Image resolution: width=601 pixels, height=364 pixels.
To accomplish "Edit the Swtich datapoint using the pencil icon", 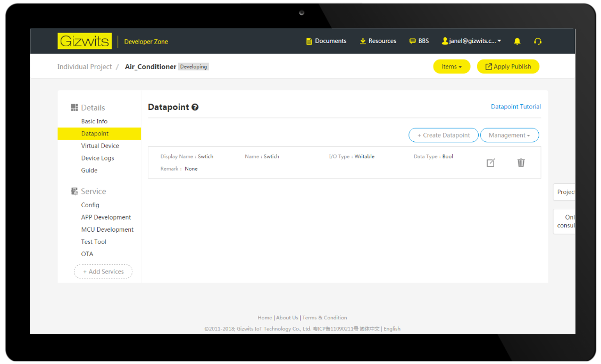I will pos(490,163).
